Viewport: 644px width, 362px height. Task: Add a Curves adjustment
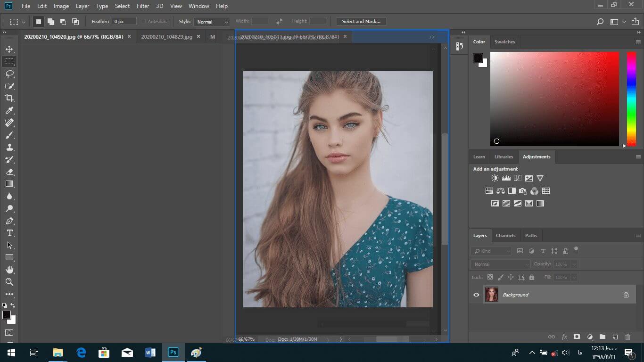(517, 178)
